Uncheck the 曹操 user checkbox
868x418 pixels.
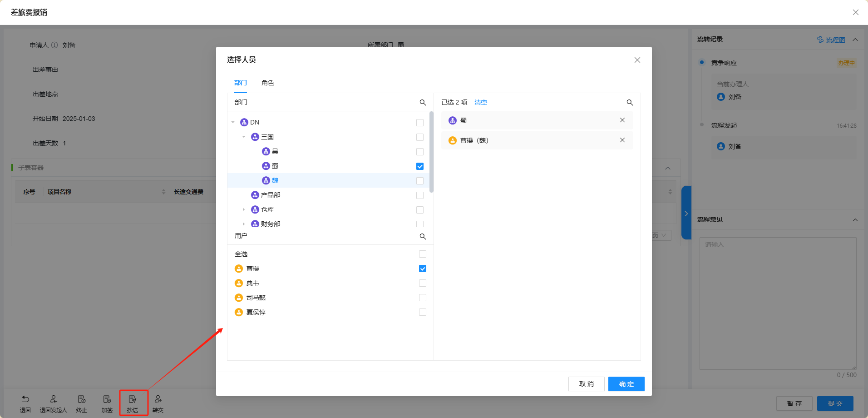(x=423, y=269)
